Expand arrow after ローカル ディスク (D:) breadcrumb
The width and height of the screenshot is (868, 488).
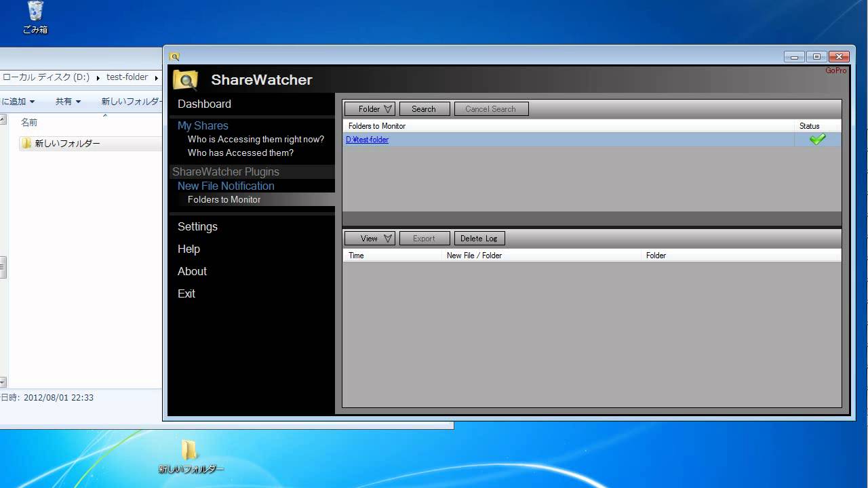98,78
